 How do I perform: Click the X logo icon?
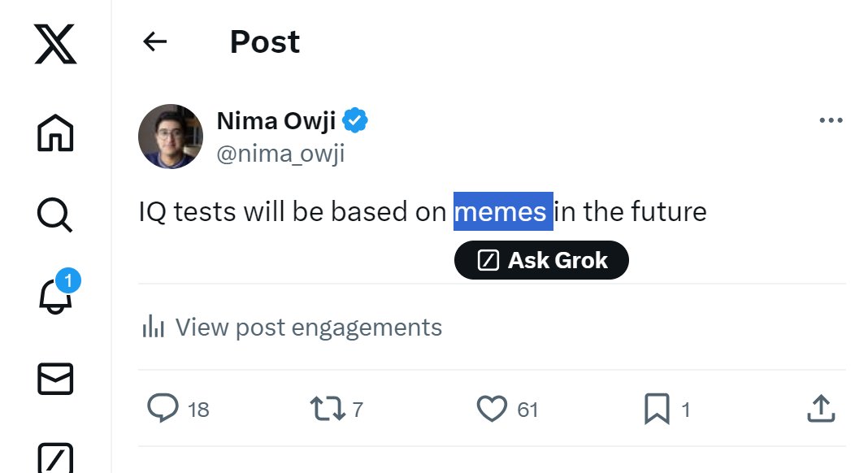click(x=55, y=44)
